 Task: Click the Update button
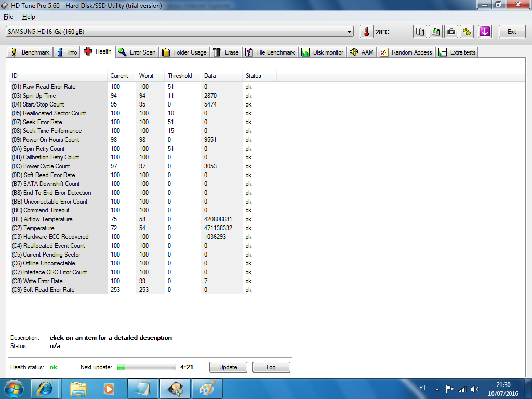click(229, 367)
